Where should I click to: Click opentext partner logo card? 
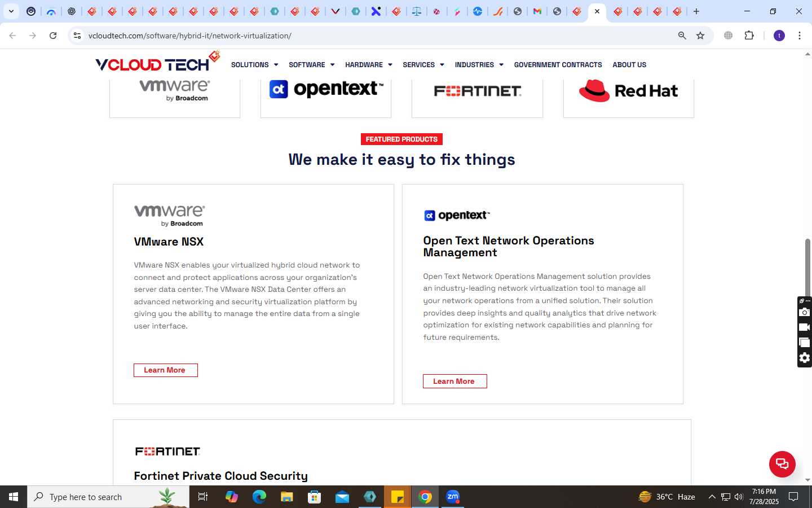326,98
